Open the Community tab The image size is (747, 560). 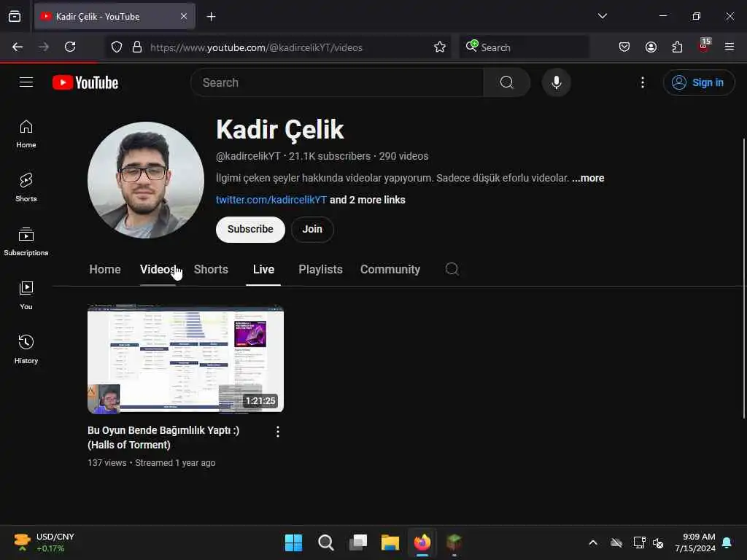click(390, 269)
